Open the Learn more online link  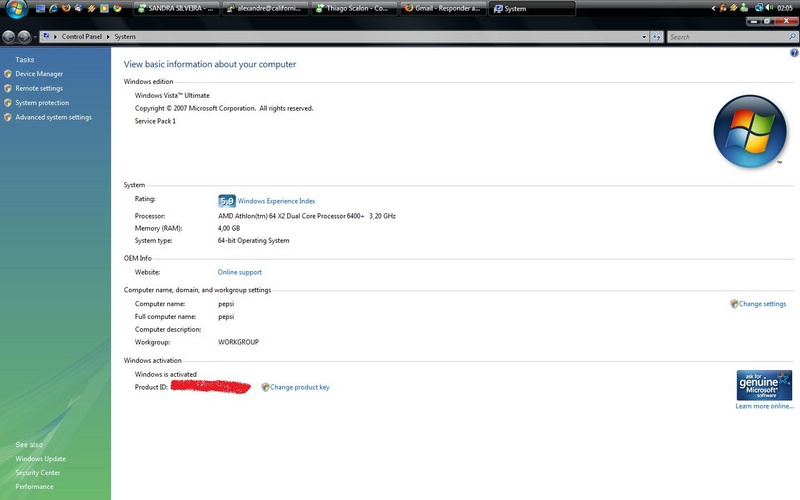[x=764, y=406]
